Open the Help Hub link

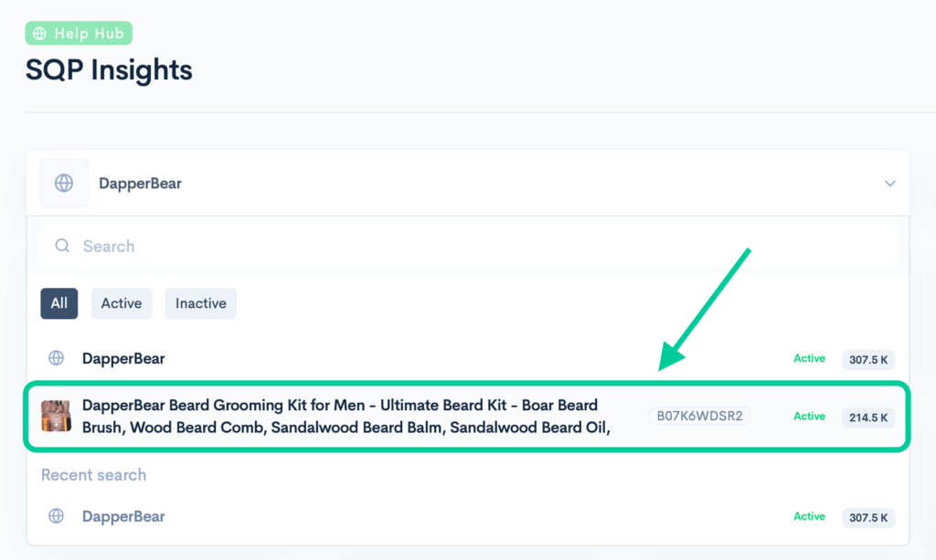pos(79,34)
